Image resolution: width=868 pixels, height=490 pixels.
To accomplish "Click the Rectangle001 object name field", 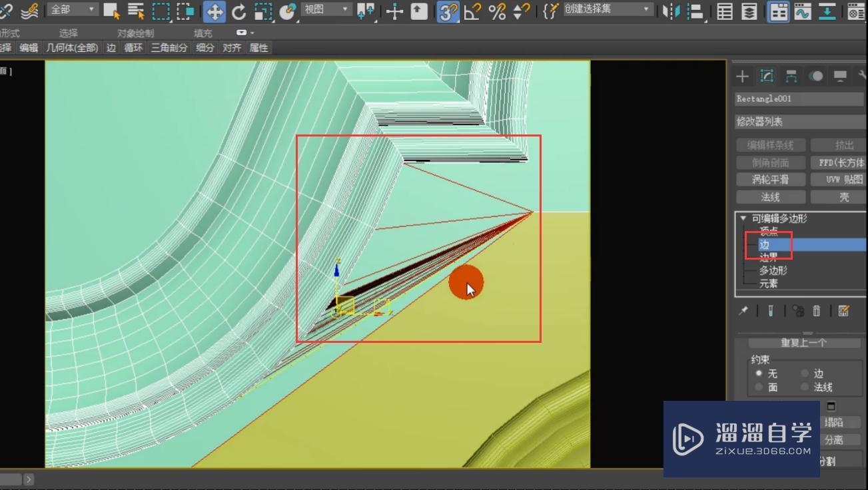I will (799, 99).
